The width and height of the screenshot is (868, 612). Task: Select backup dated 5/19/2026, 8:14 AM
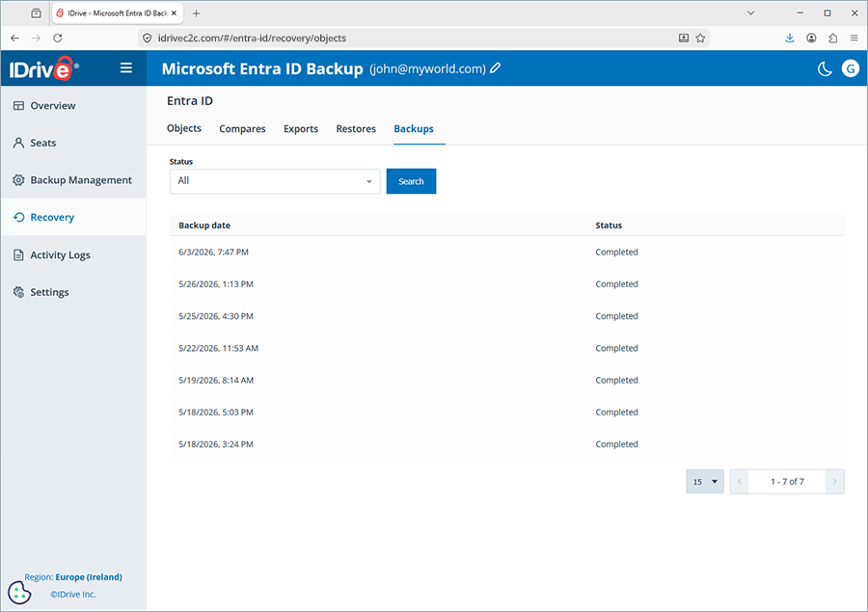(x=507, y=380)
